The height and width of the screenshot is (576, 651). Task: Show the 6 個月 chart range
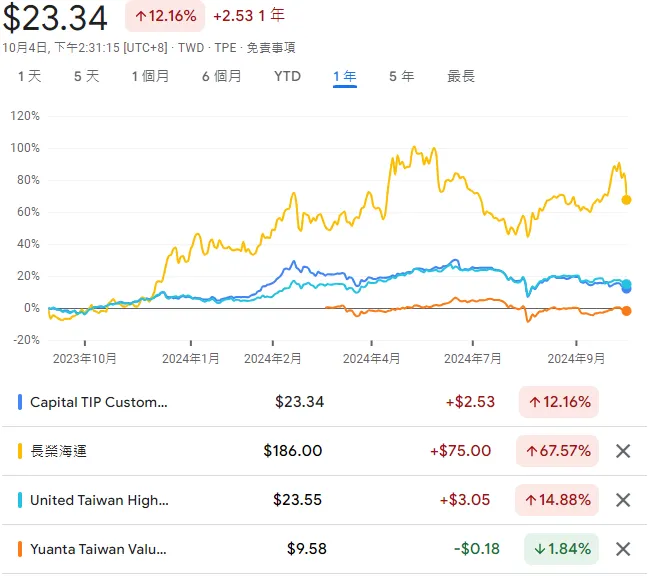tap(222, 76)
